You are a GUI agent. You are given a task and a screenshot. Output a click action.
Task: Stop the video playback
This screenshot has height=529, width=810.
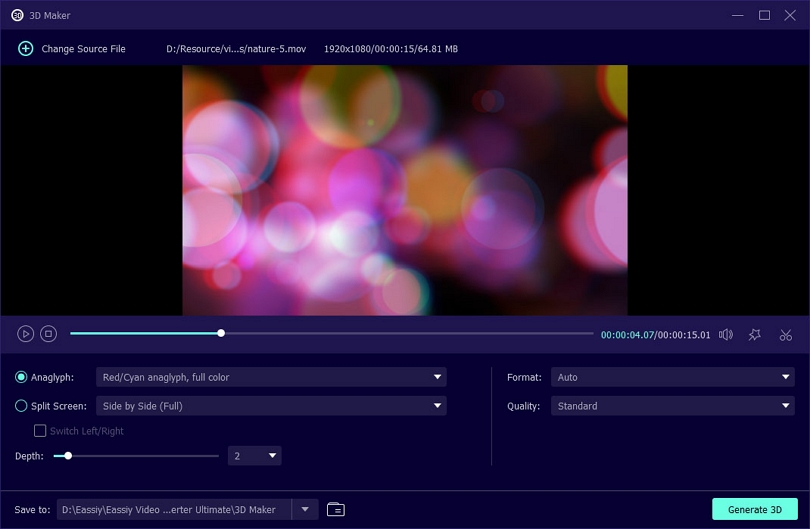point(49,334)
